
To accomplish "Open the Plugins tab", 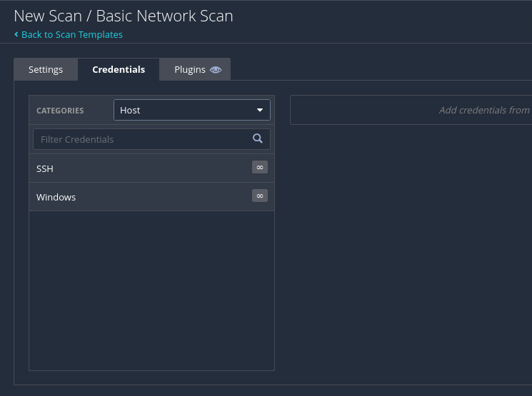I will click(x=195, y=69).
